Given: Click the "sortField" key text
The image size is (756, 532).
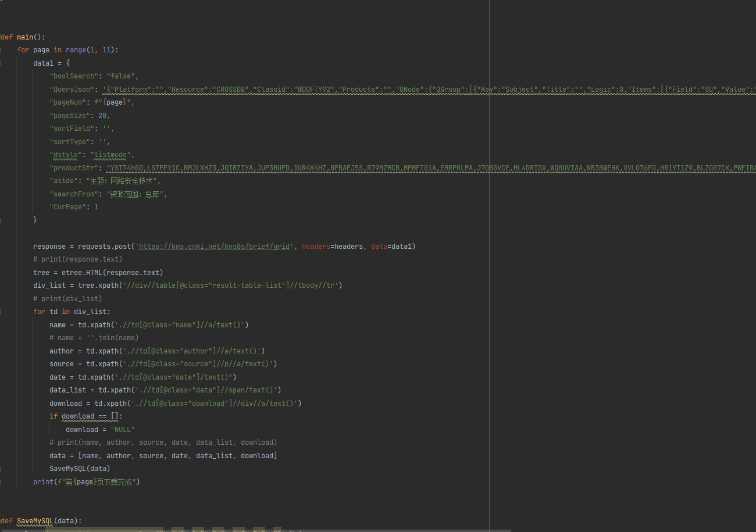Looking at the screenshot, I should (72, 128).
